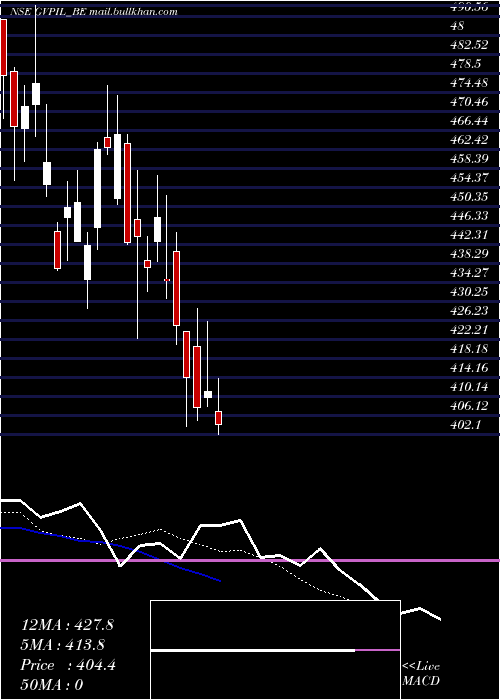Viewport: 500px width, 700px height.
Task: Click the 430.25 price axis label
Action: 471,292
